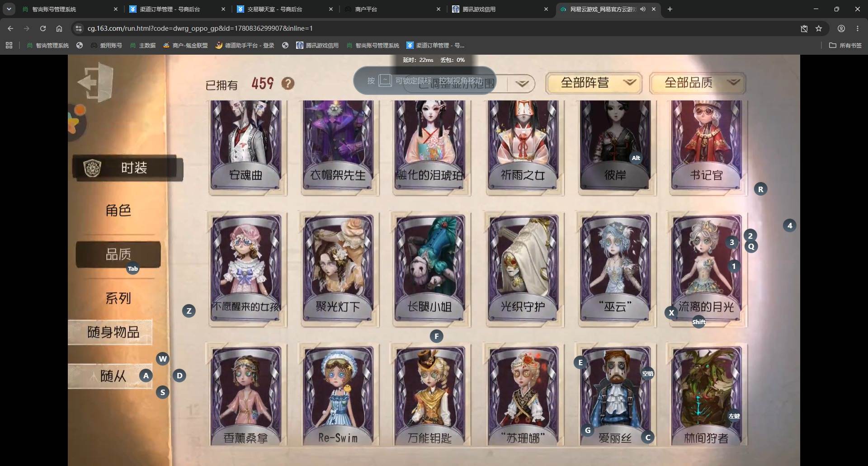Reload the current page

[x=43, y=28]
